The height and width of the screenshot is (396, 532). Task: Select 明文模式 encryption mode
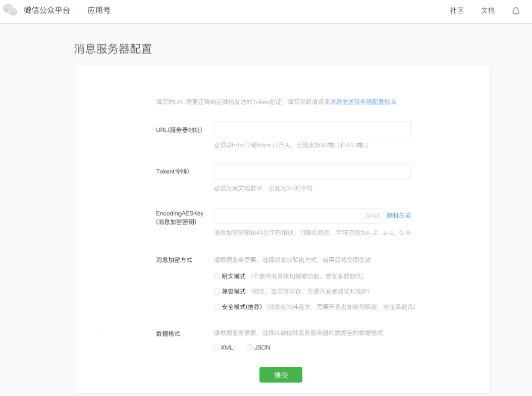pyautogui.click(x=216, y=276)
